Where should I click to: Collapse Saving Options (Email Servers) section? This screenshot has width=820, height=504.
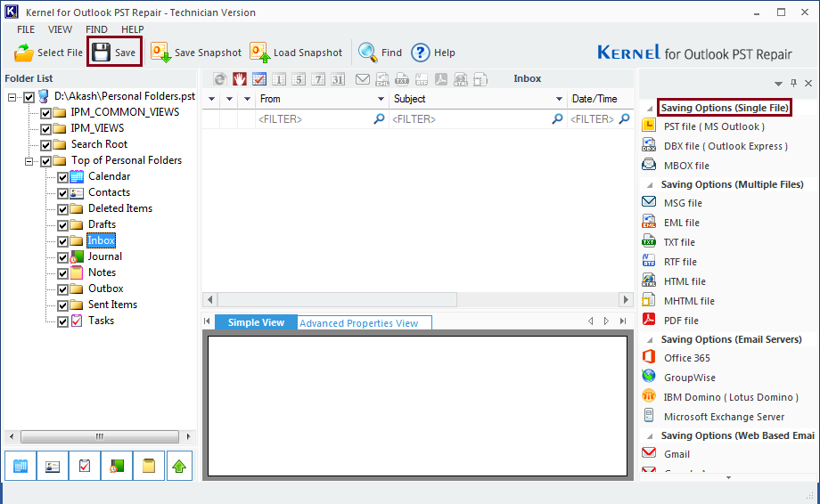click(x=650, y=340)
